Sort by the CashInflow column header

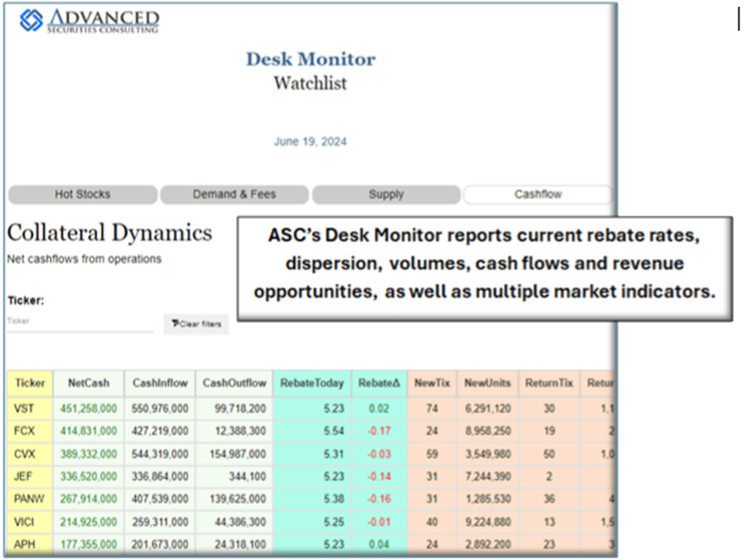click(x=160, y=383)
